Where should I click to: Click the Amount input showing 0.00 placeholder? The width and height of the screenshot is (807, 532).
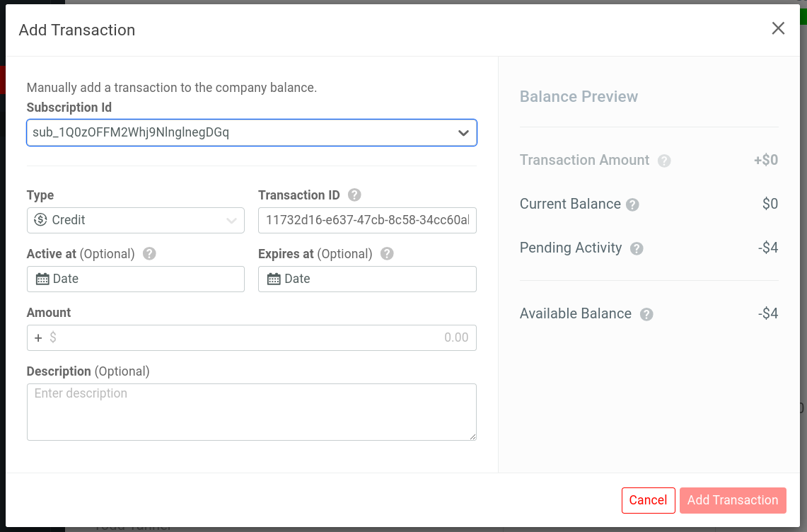[283, 337]
